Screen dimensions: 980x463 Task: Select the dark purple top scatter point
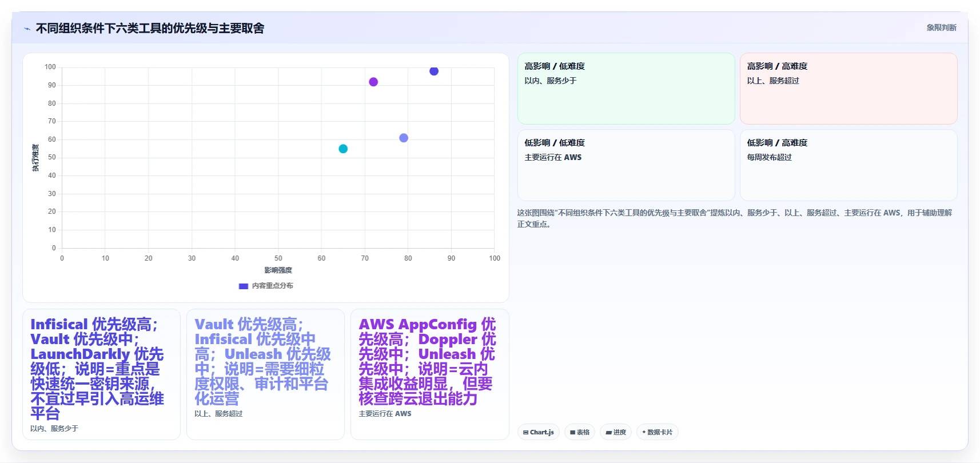pyautogui.click(x=434, y=71)
